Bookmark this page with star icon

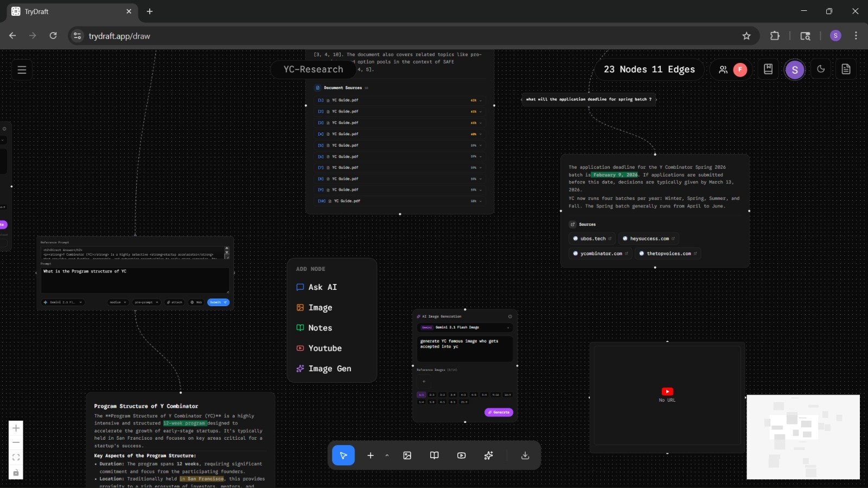pyautogui.click(x=746, y=36)
